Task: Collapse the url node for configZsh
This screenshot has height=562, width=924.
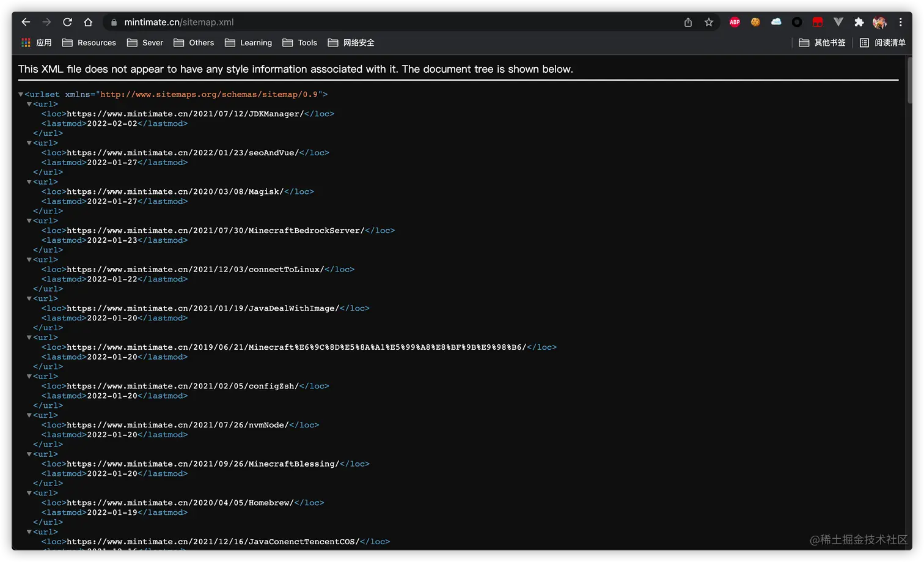Action: tap(29, 376)
